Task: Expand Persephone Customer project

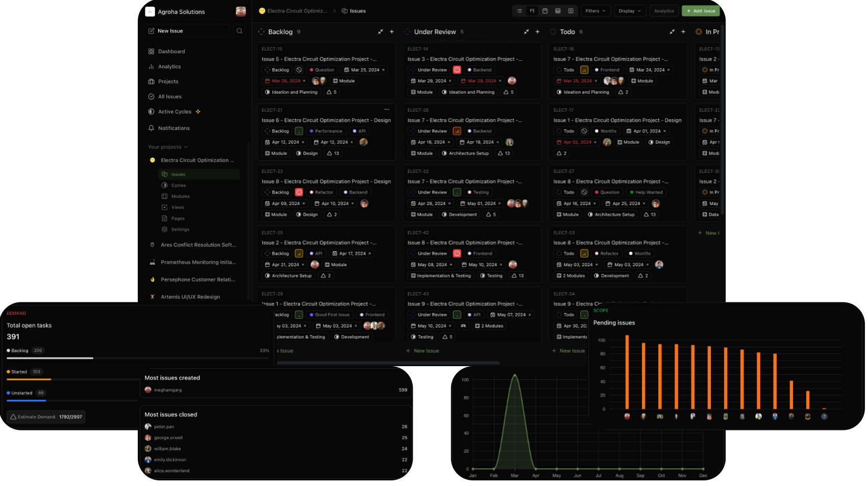Action: point(194,279)
